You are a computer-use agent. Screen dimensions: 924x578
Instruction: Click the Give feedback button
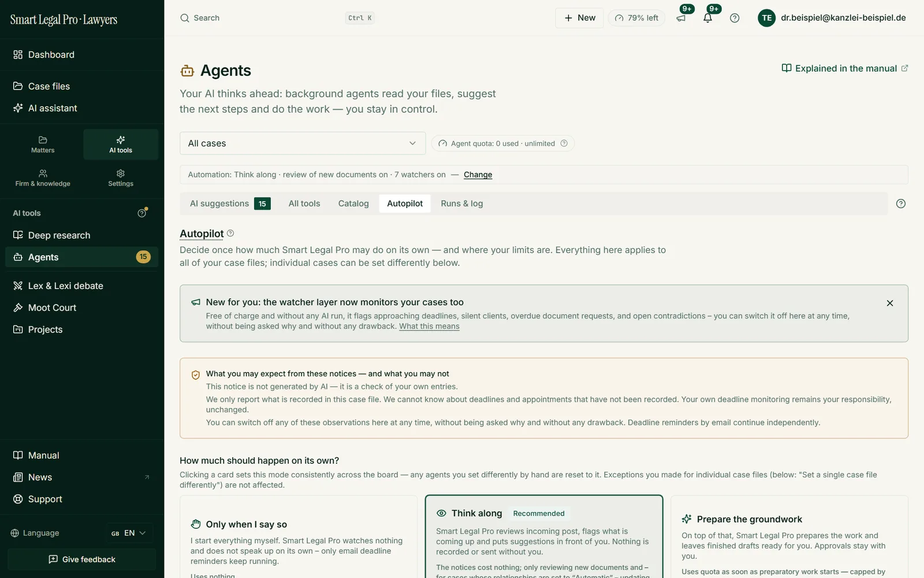click(82, 560)
